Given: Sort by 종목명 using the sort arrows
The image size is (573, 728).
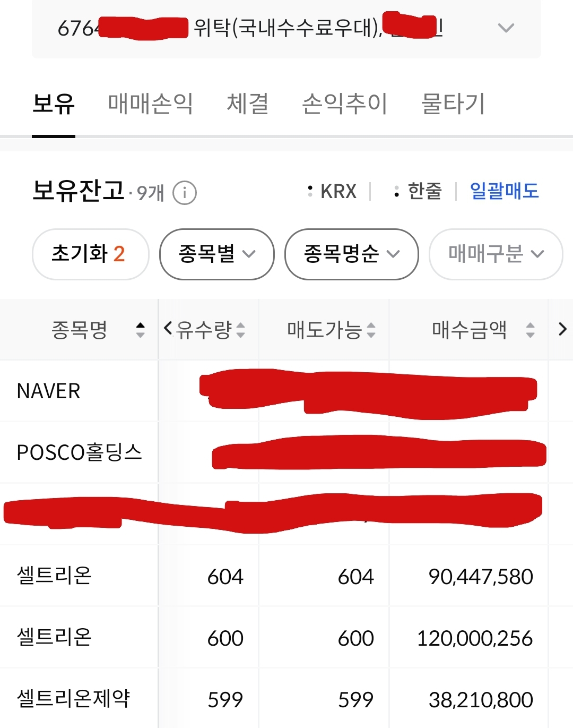Looking at the screenshot, I should point(140,330).
